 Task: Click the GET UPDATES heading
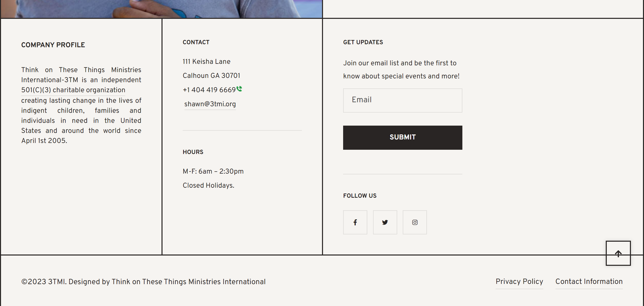[x=363, y=42]
